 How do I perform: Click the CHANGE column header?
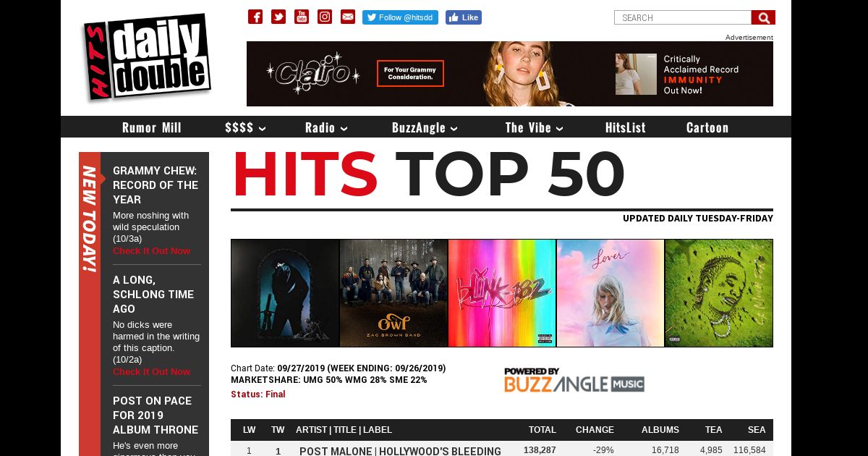pos(595,430)
